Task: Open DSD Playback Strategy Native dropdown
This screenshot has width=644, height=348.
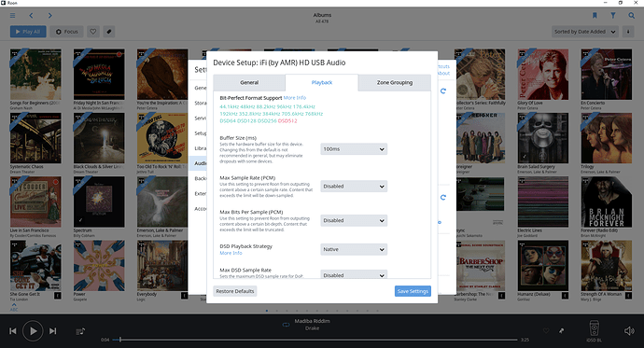Action: click(354, 249)
